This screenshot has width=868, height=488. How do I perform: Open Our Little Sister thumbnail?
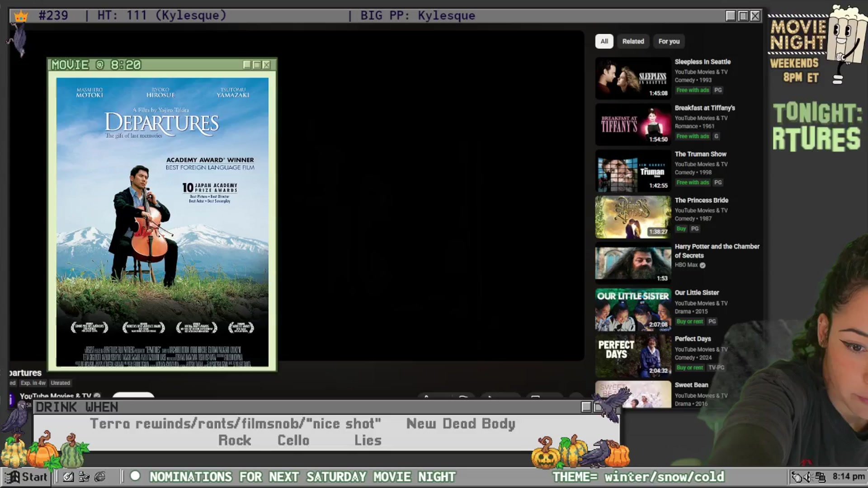pyautogui.click(x=633, y=310)
